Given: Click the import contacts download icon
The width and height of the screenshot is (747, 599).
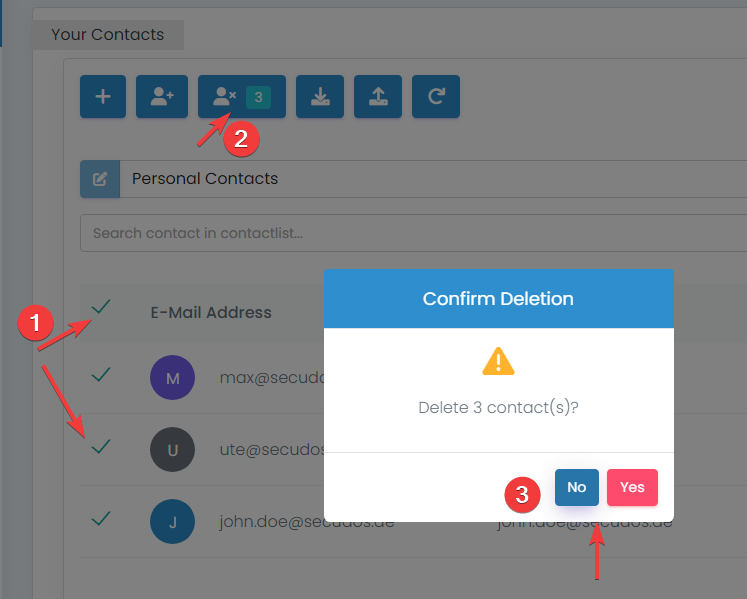Looking at the screenshot, I should point(320,97).
